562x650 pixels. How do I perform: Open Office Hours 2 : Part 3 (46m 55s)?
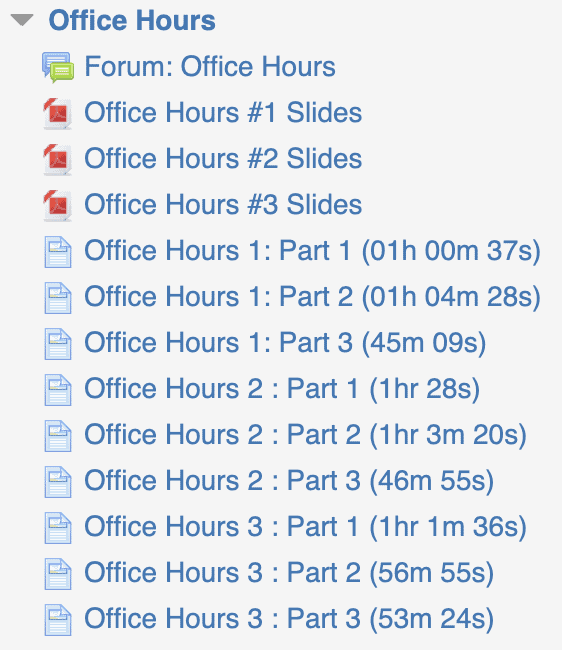(289, 481)
